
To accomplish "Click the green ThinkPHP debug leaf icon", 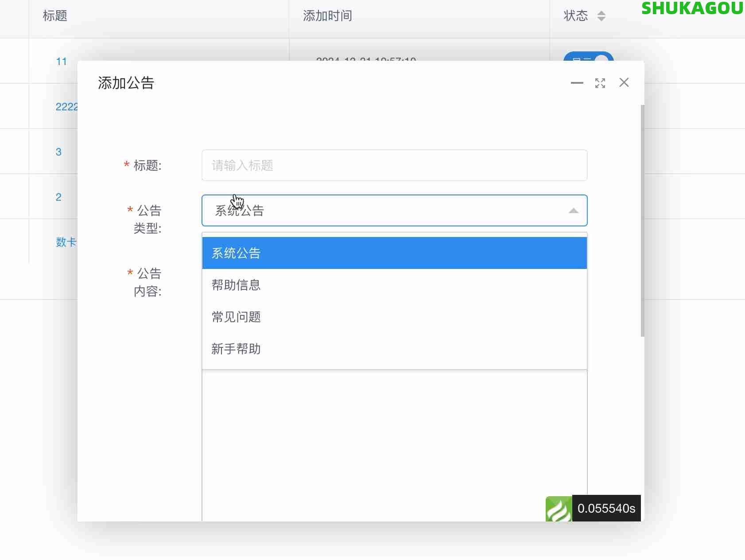I will [x=559, y=509].
